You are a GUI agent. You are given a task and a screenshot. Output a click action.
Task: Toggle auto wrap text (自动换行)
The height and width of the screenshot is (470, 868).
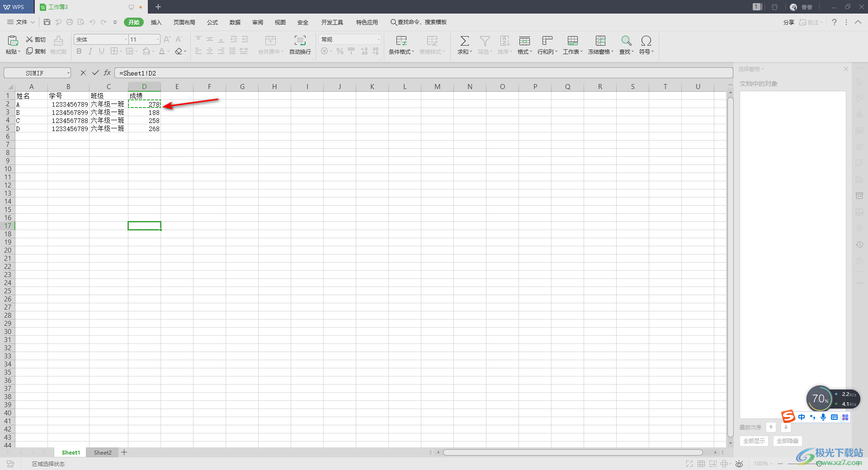(300, 45)
